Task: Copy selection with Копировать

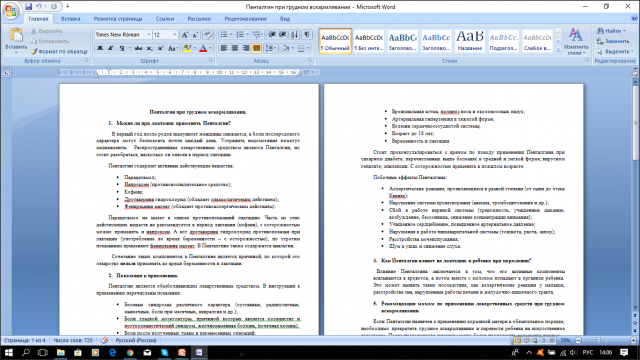Action: pos(49,41)
